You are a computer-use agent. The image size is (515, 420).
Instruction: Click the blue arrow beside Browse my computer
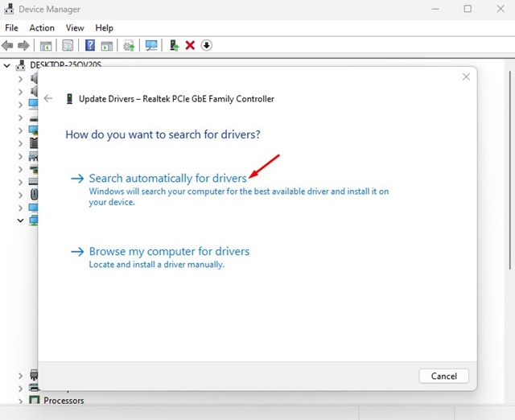point(77,252)
